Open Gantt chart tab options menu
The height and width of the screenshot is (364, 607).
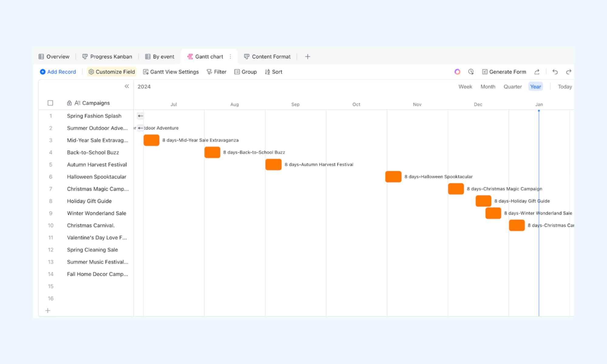(x=230, y=57)
